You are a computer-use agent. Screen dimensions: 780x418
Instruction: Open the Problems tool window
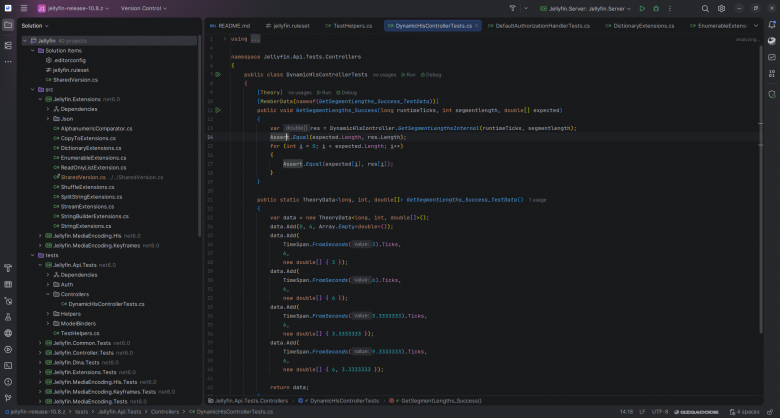[x=8, y=382]
